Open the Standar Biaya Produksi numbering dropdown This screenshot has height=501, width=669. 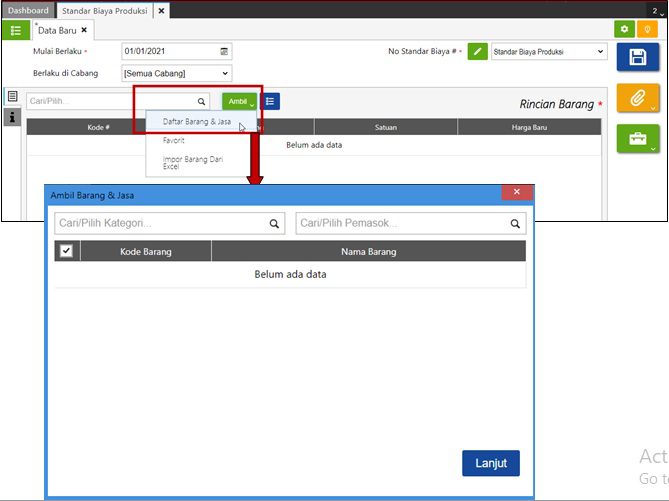point(548,51)
